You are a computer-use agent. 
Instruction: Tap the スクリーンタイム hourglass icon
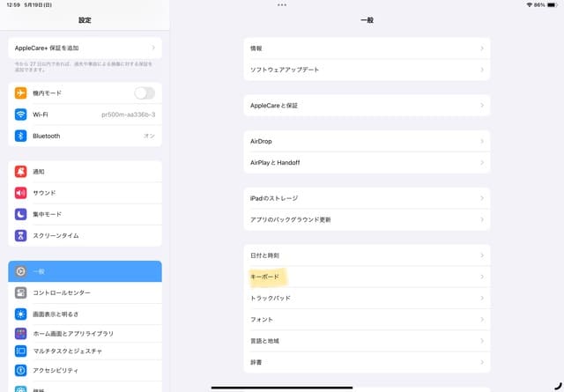coord(20,235)
